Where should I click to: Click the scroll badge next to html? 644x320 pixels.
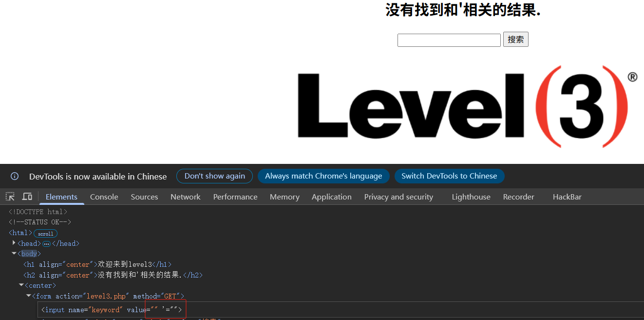46,233
